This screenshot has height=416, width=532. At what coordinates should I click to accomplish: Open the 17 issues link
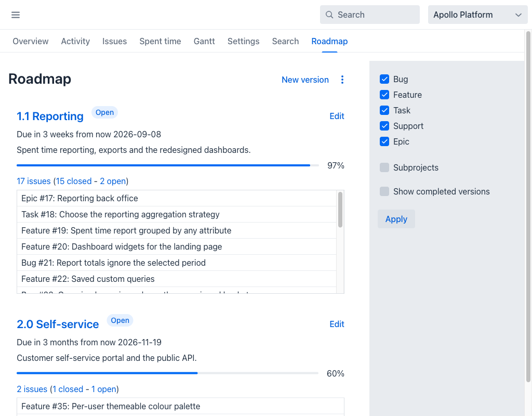[x=34, y=181]
